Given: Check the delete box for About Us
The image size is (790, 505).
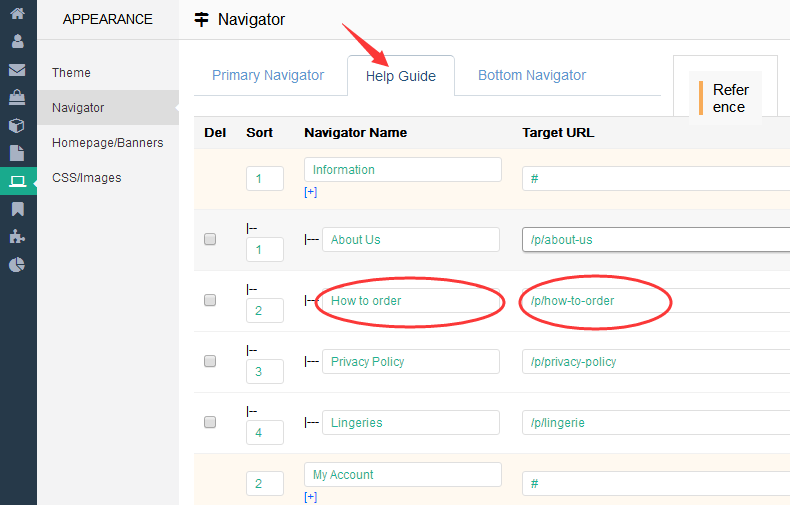Looking at the screenshot, I should click(210, 239).
